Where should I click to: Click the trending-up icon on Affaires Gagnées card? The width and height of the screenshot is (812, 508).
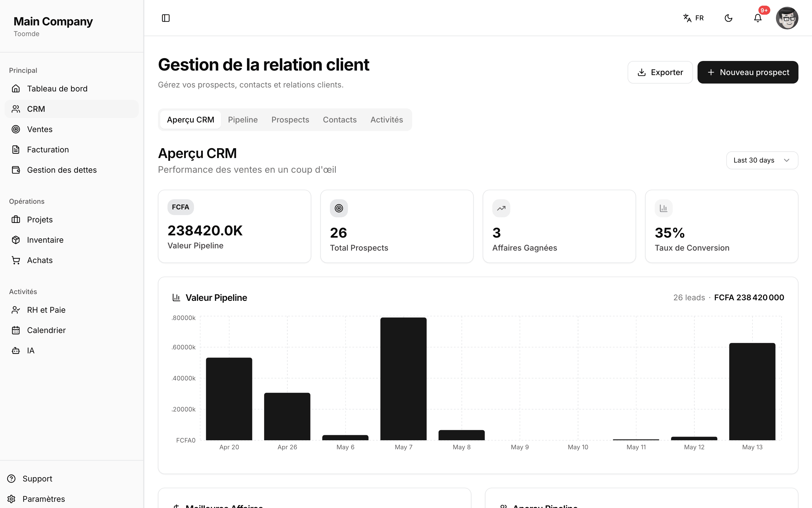point(501,208)
